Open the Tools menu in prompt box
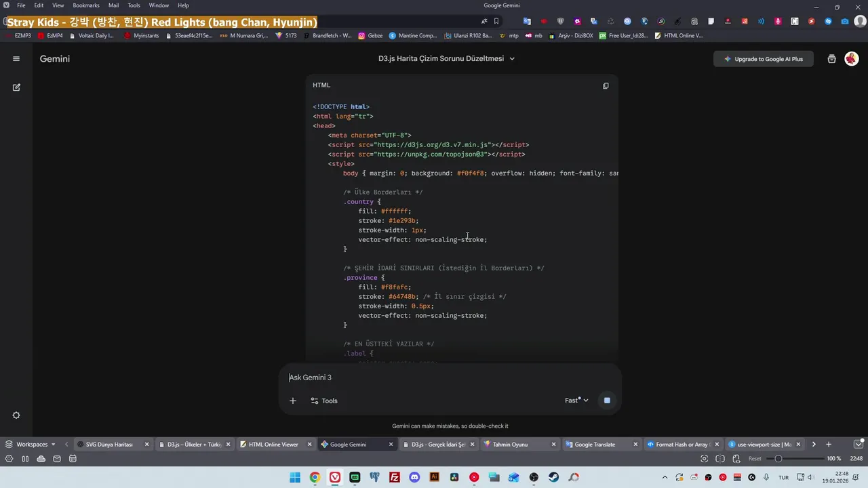 tap(324, 401)
